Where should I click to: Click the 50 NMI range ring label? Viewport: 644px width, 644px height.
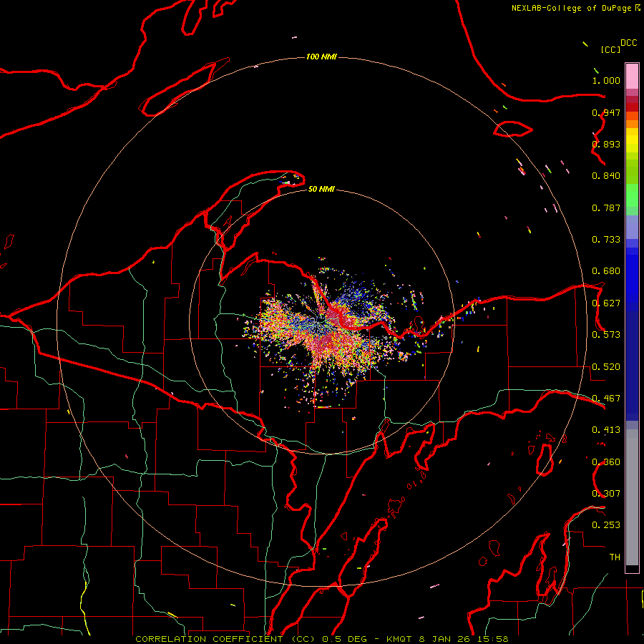(x=321, y=189)
